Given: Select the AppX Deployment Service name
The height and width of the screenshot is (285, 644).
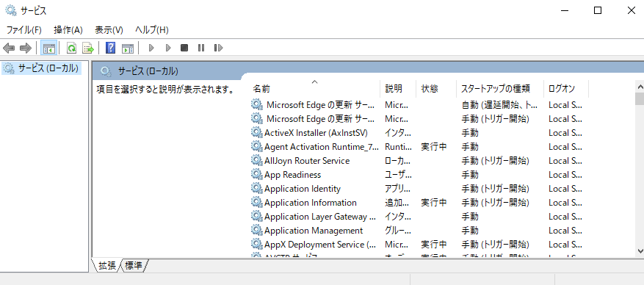Looking at the screenshot, I should coord(320,245).
